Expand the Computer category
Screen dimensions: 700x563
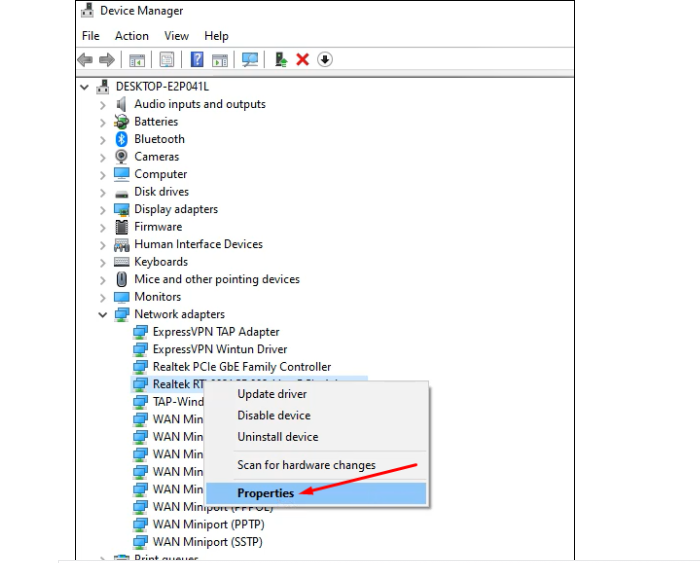(x=103, y=175)
